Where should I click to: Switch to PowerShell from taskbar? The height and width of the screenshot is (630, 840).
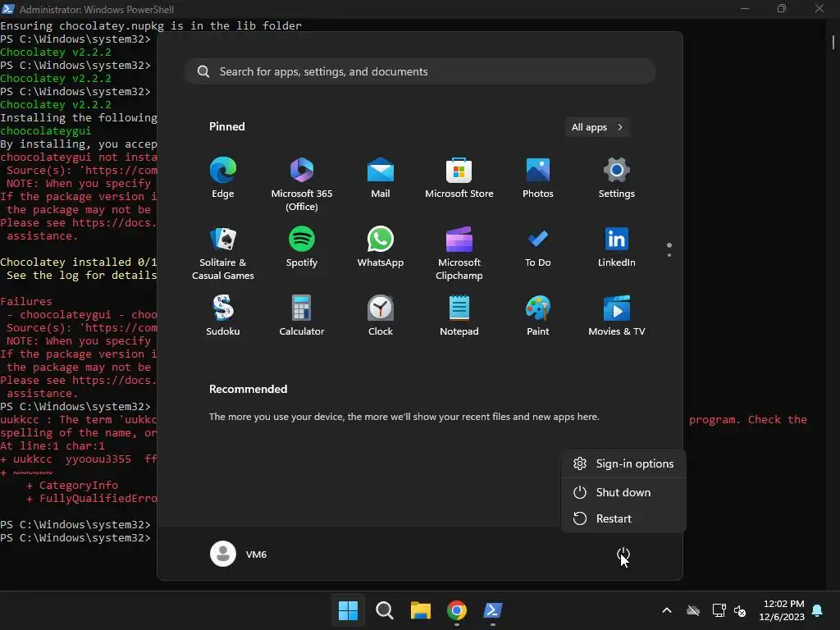click(493, 610)
